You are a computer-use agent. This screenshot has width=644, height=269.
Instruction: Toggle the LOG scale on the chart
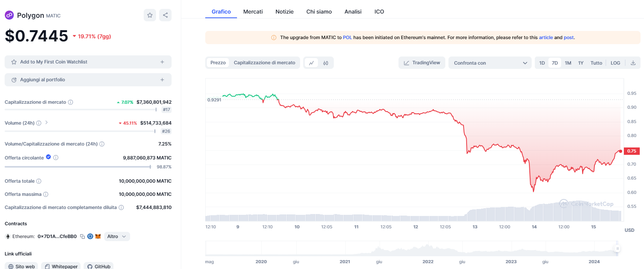pyautogui.click(x=615, y=63)
